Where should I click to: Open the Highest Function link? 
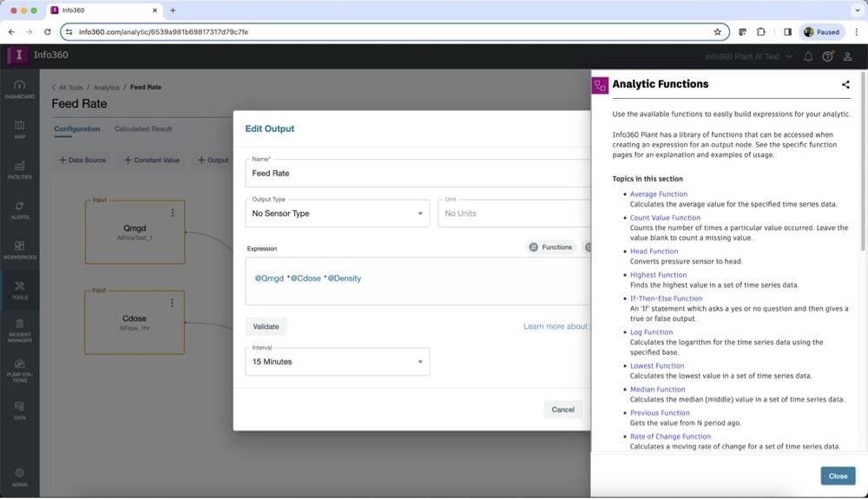(658, 275)
